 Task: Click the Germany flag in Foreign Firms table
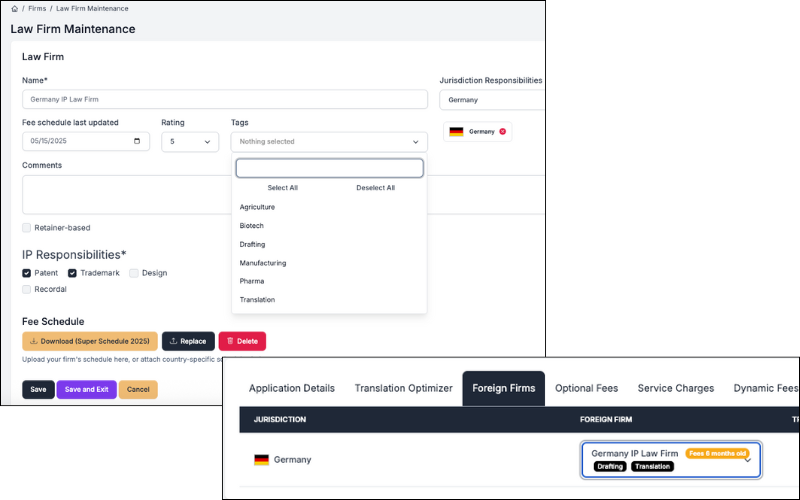262,460
